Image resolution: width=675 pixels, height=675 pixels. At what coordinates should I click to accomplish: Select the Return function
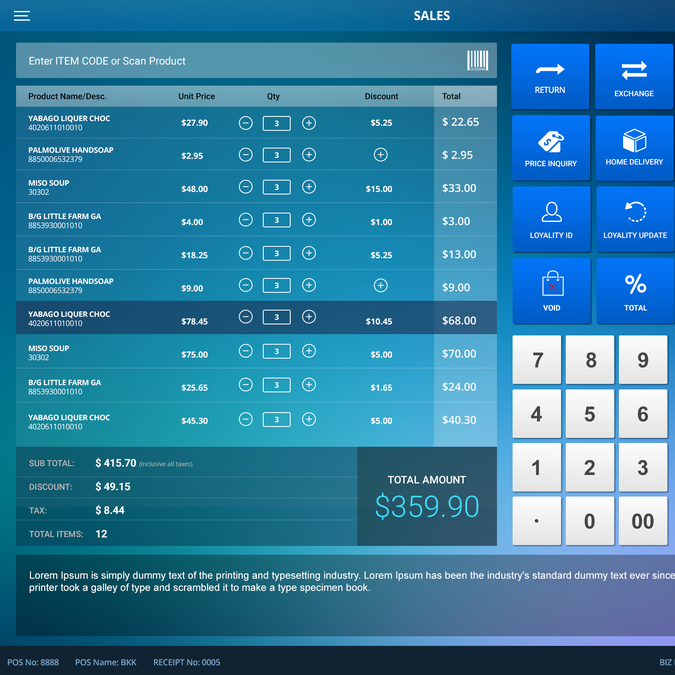(x=550, y=76)
